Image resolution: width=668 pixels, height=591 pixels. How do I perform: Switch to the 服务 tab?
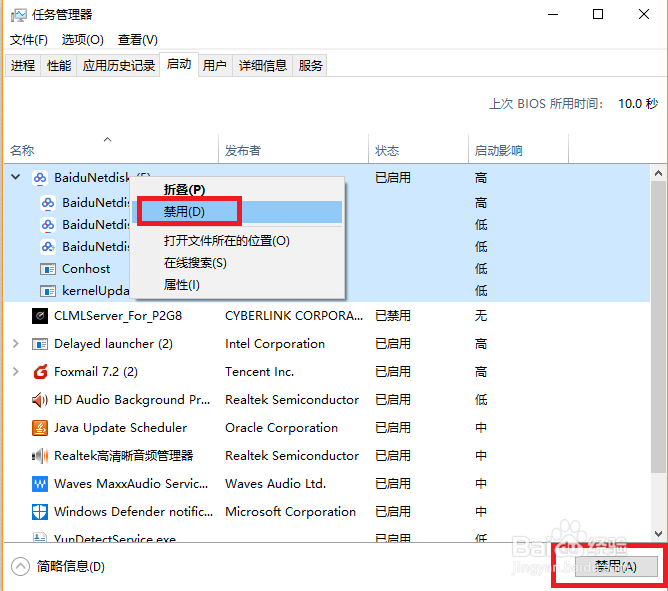(x=310, y=66)
